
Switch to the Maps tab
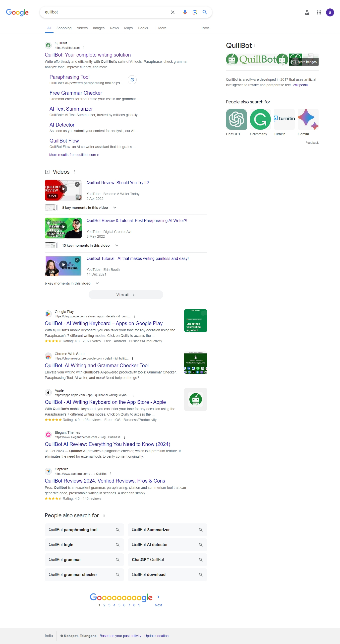[128, 28]
